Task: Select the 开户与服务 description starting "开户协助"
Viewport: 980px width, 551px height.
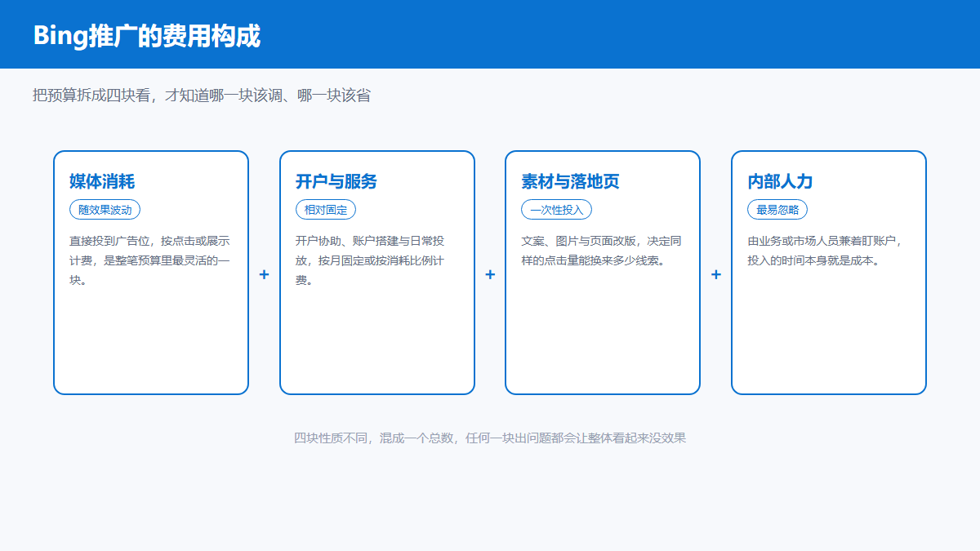Action: coord(370,260)
